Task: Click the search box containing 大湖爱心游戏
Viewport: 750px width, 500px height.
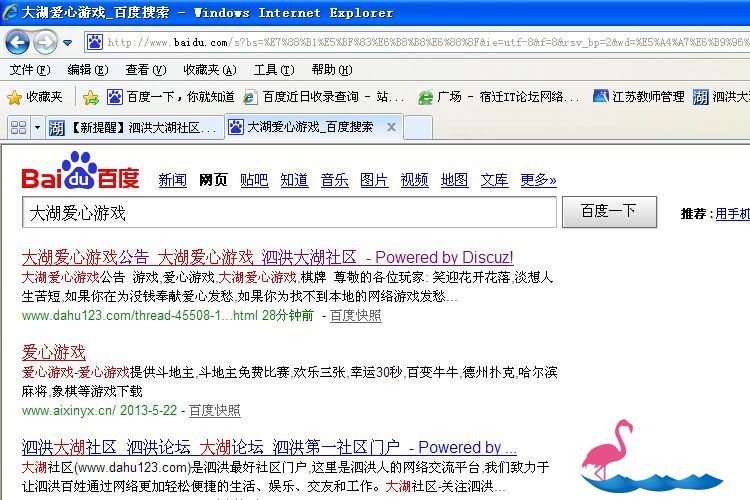Action: [x=289, y=212]
